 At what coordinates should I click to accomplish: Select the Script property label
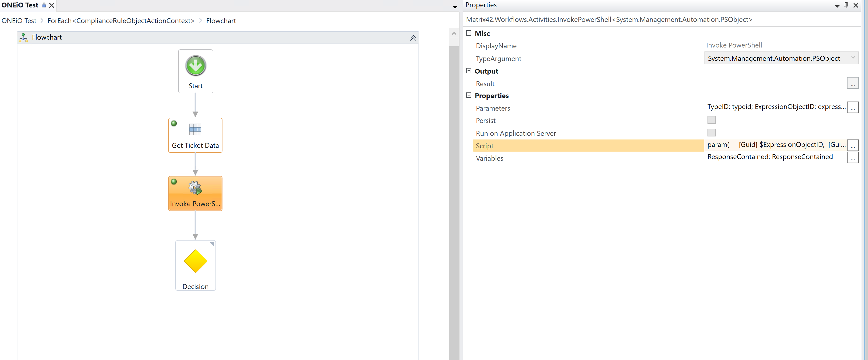click(x=484, y=146)
